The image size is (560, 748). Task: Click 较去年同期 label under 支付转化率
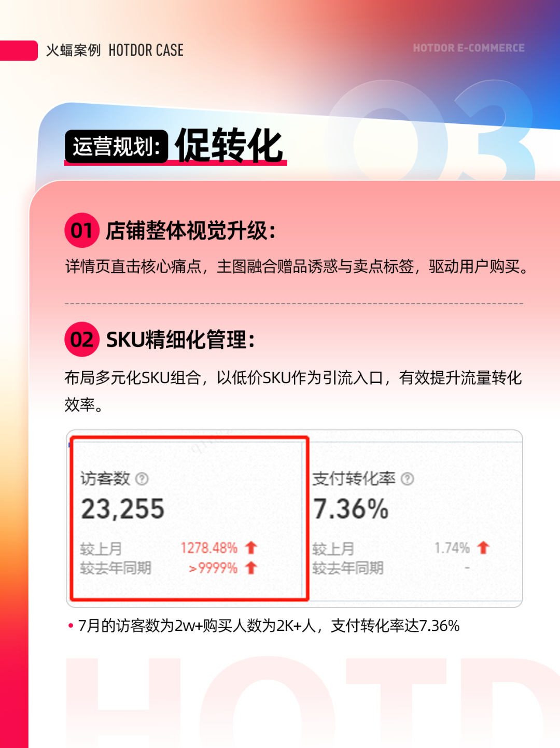pyautogui.click(x=348, y=568)
